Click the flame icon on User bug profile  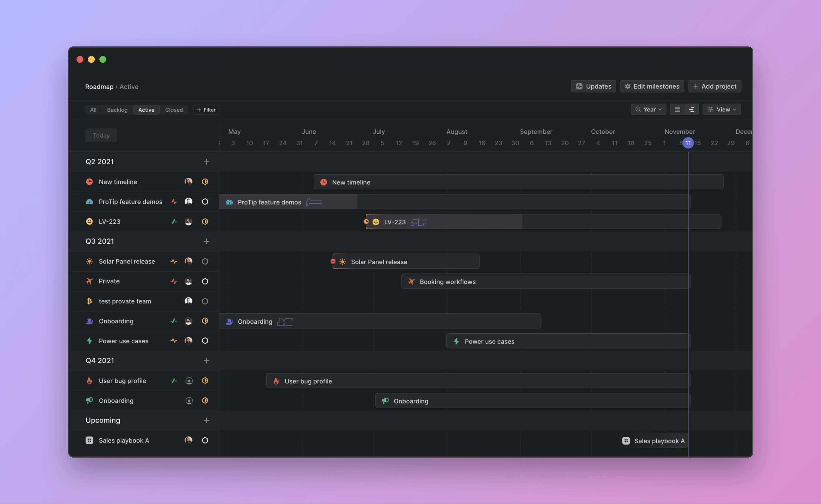coord(90,380)
